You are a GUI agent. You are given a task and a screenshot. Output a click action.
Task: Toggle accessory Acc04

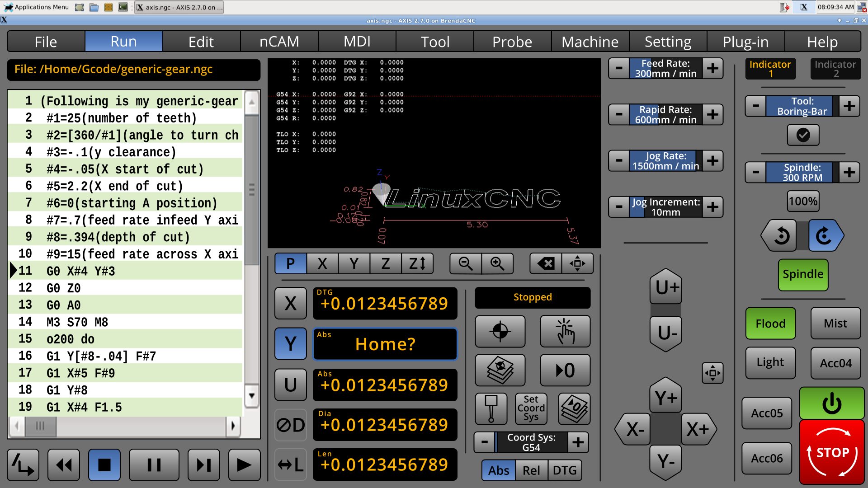coord(835,362)
